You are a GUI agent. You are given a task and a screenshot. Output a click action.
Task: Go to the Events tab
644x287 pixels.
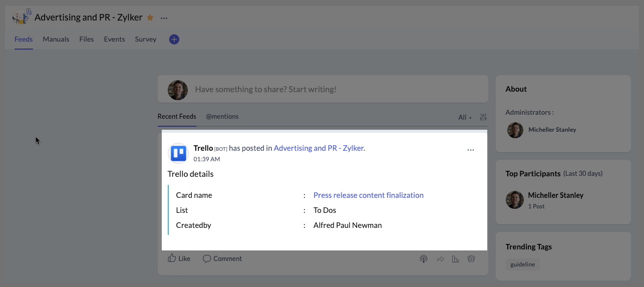click(x=114, y=39)
